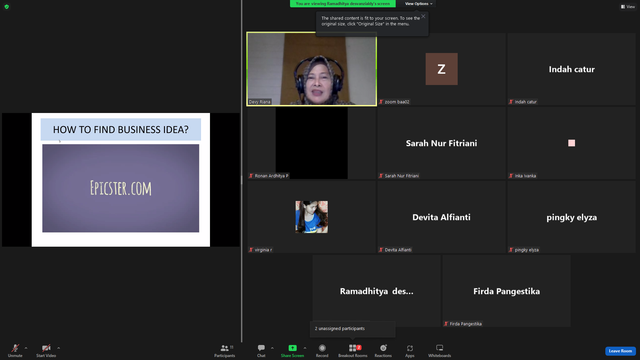Select the Devita Alfianti participant tile
640x360 pixels.
coord(441,217)
